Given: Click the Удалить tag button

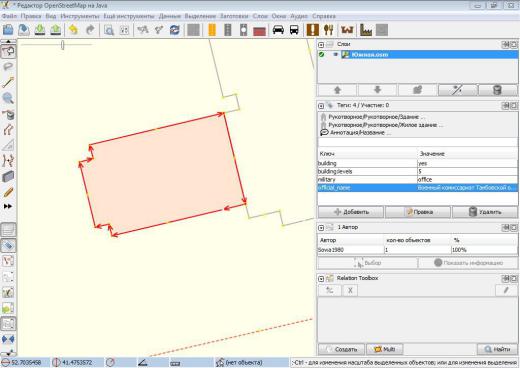Looking at the screenshot, I should (485, 212).
